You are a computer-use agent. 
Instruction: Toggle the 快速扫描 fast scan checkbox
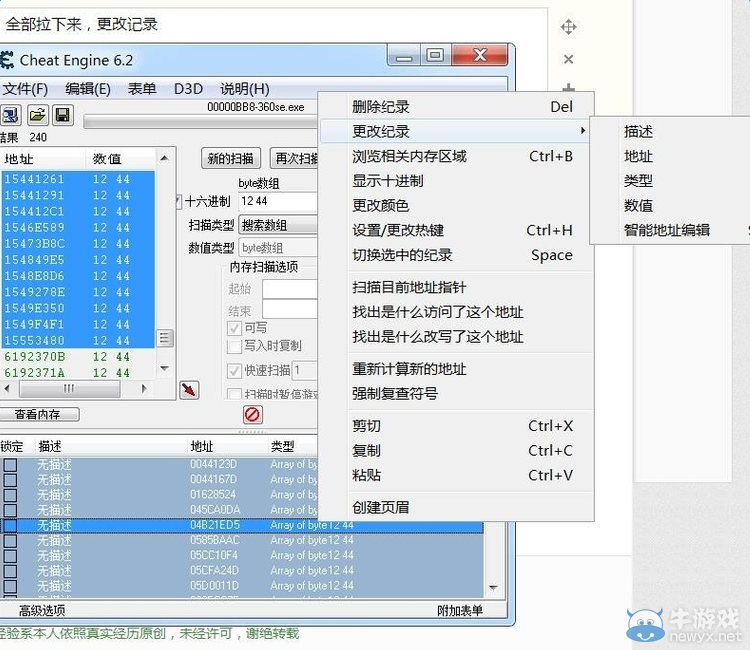click(x=234, y=371)
